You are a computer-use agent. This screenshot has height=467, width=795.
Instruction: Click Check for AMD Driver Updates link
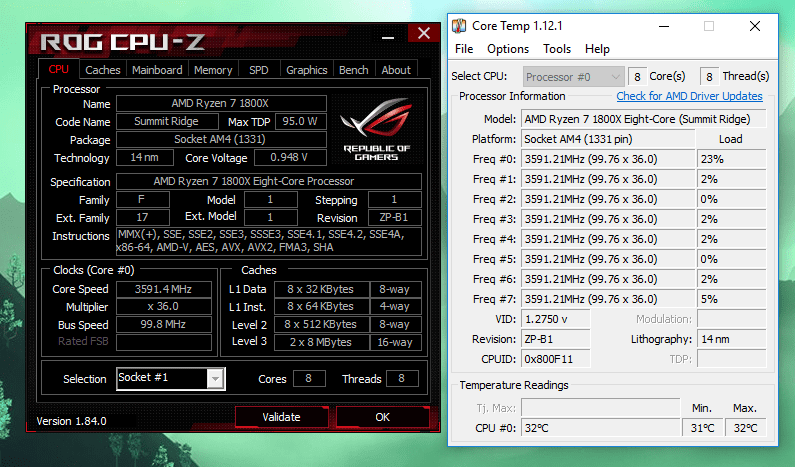coord(689,96)
